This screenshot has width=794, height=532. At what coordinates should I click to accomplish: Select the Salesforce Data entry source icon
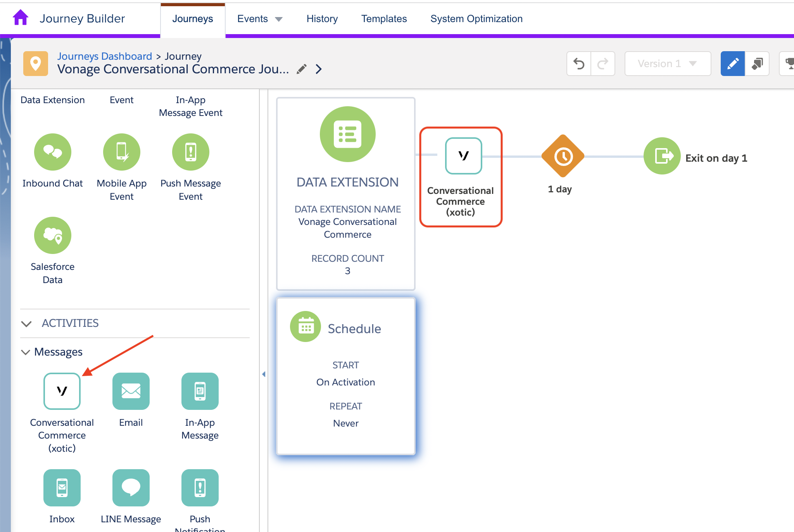point(53,235)
